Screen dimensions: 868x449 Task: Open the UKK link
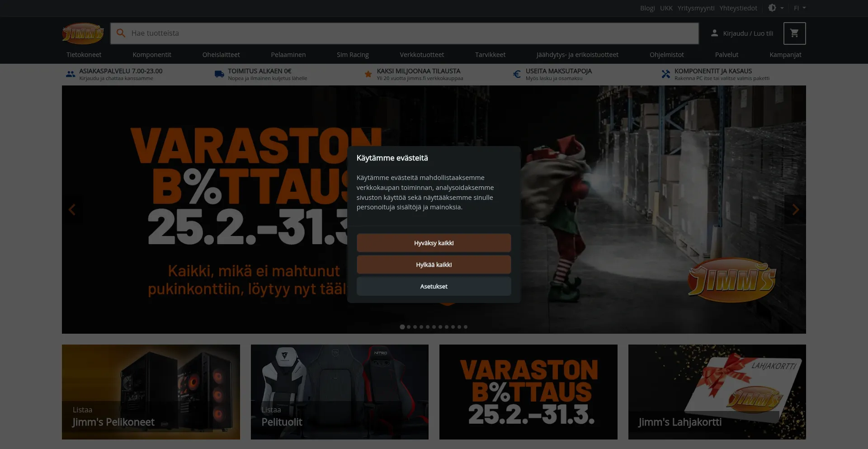[x=666, y=8]
